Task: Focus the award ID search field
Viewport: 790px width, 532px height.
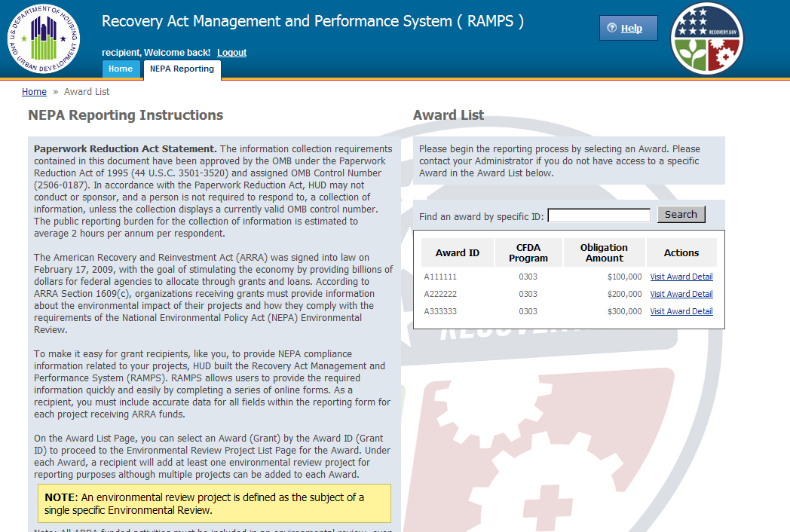Action: [599, 216]
